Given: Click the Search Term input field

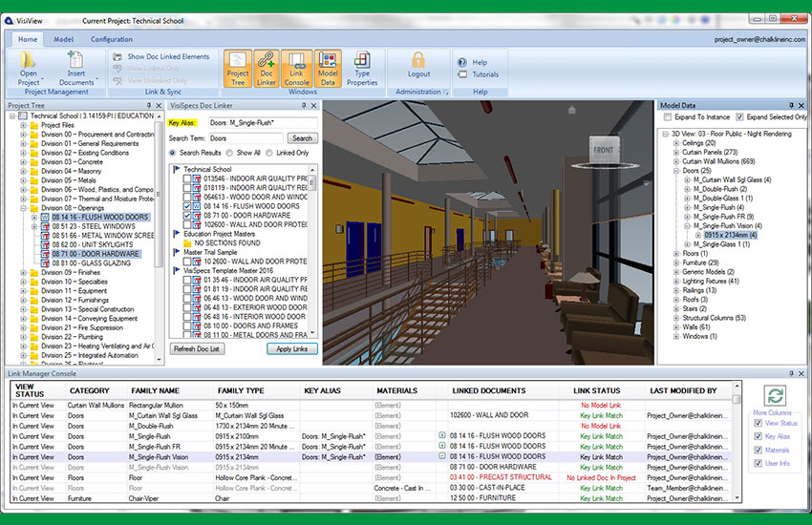Looking at the screenshot, I should coord(246,138).
